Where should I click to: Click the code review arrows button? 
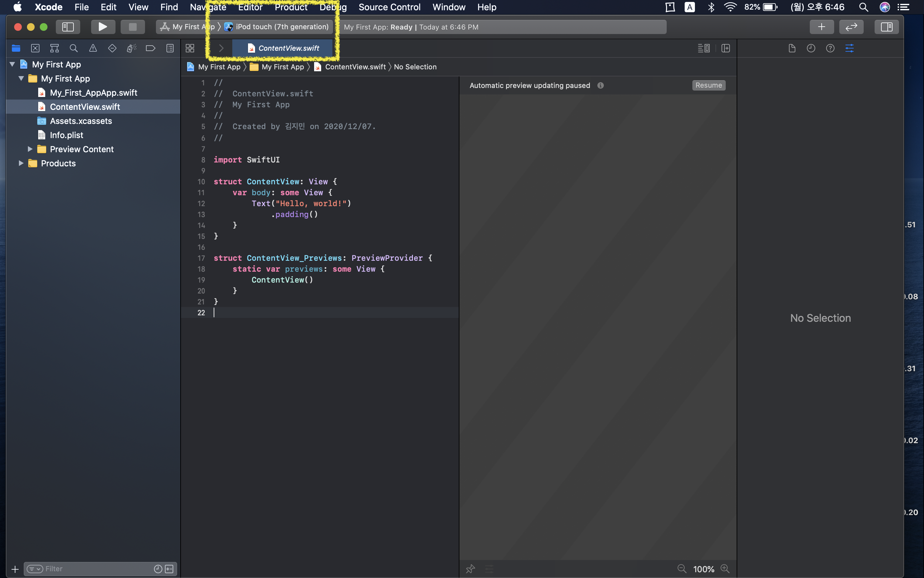pos(851,27)
